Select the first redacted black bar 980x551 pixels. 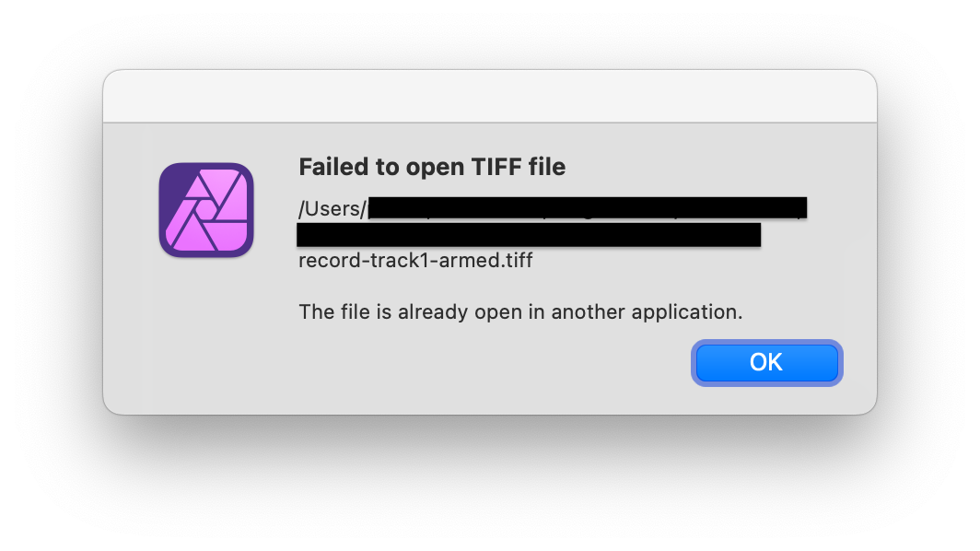(589, 207)
